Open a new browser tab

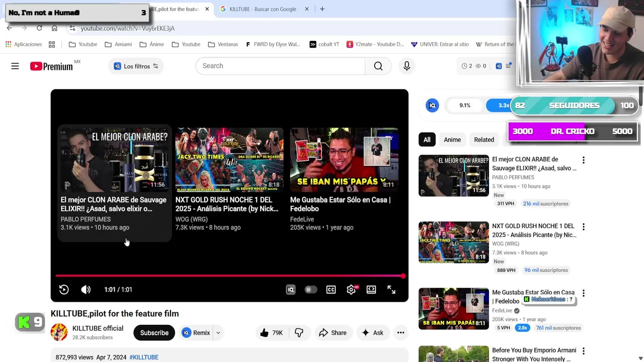(x=322, y=9)
